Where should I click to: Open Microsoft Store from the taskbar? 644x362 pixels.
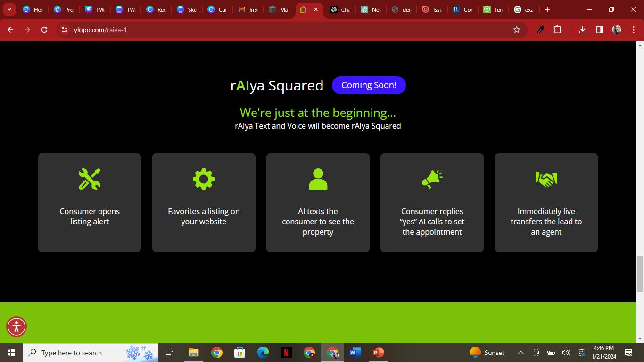click(x=239, y=353)
